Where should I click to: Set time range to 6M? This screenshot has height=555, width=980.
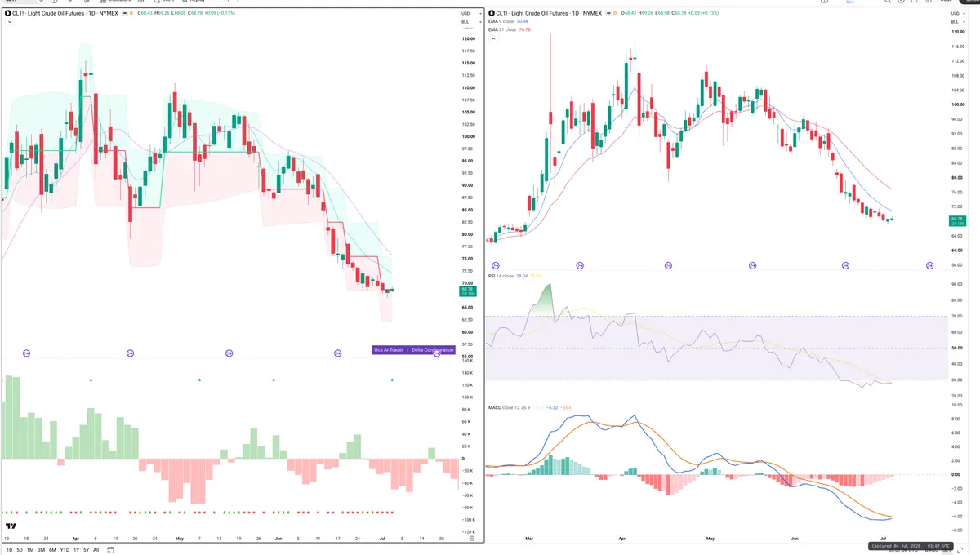tap(52, 550)
